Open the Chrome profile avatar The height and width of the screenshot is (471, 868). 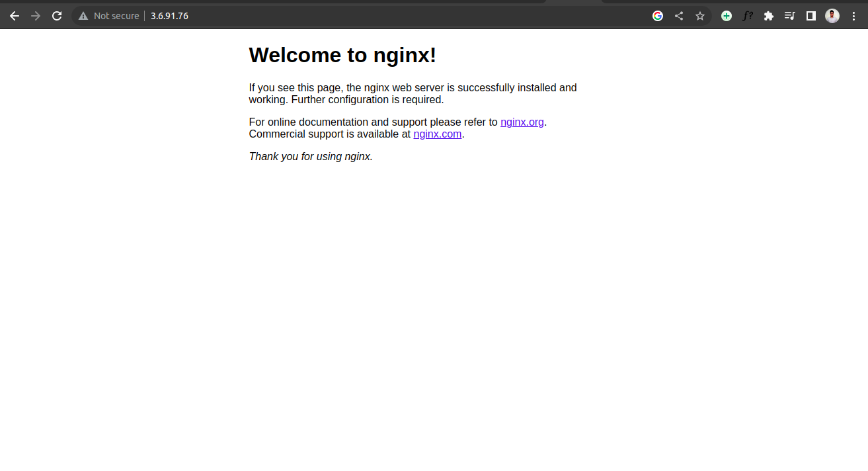(832, 16)
